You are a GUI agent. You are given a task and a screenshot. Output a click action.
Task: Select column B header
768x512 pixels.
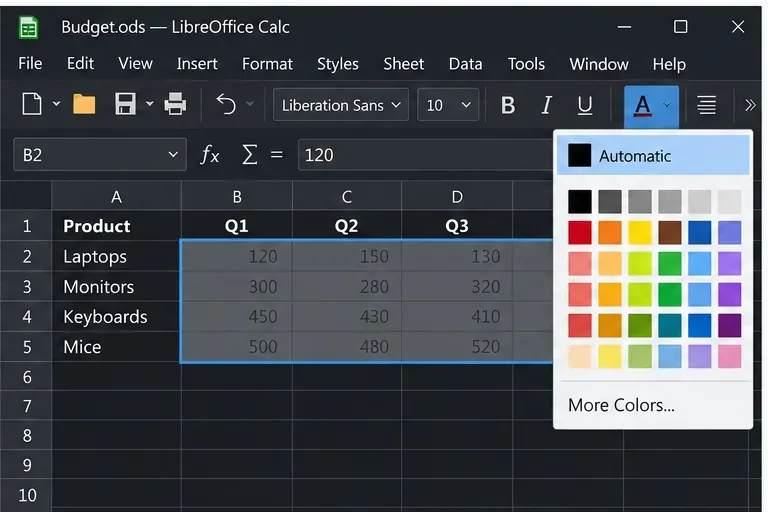237,196
